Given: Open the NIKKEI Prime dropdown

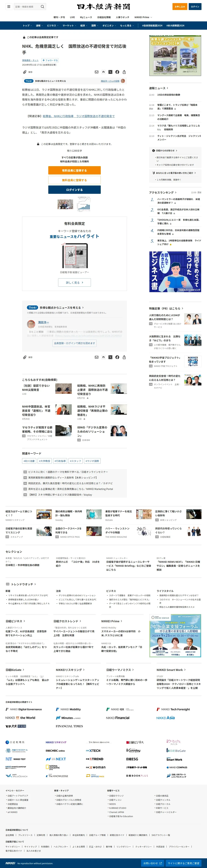Looking at the screenshot, I should [x=143, y=17].
